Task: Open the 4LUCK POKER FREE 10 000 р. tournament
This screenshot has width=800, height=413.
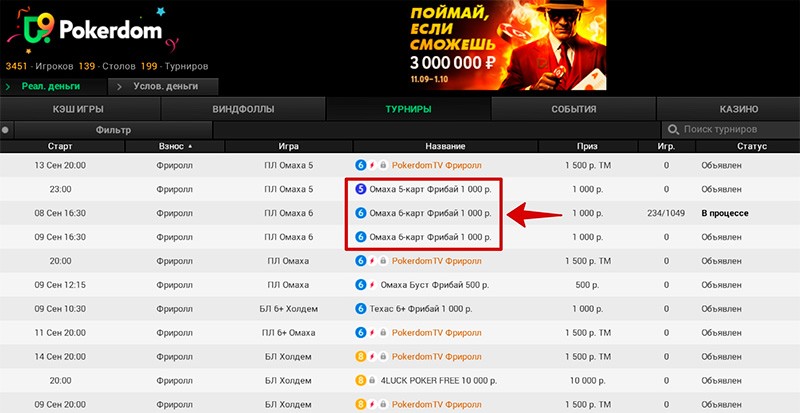Action: (x=440, y=380)
